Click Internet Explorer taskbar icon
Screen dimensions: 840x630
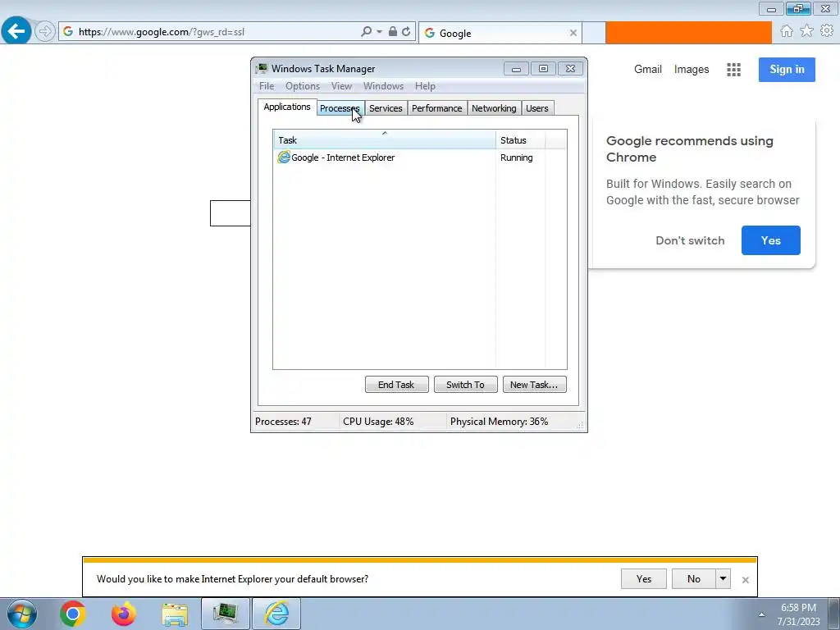click(276, 614)
